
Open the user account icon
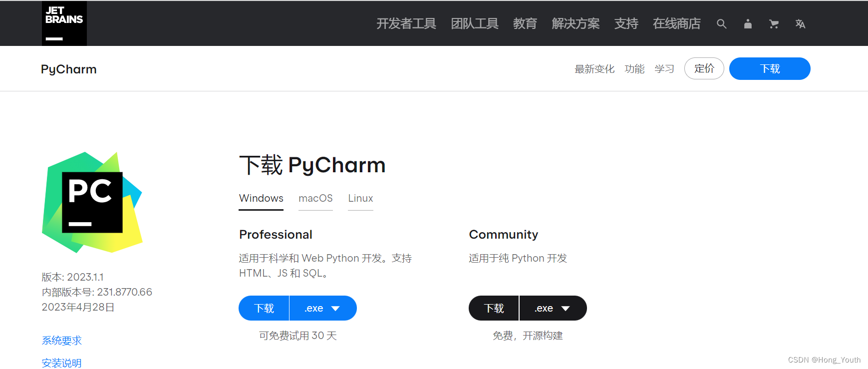(x=748, y=23)
